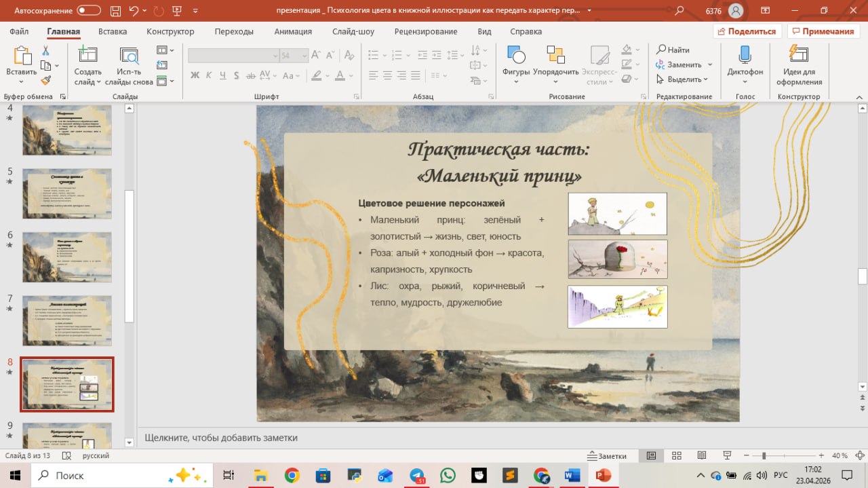Click the Paste clipboard icon
Screen dimensions: 868x488
pos(22,56)
